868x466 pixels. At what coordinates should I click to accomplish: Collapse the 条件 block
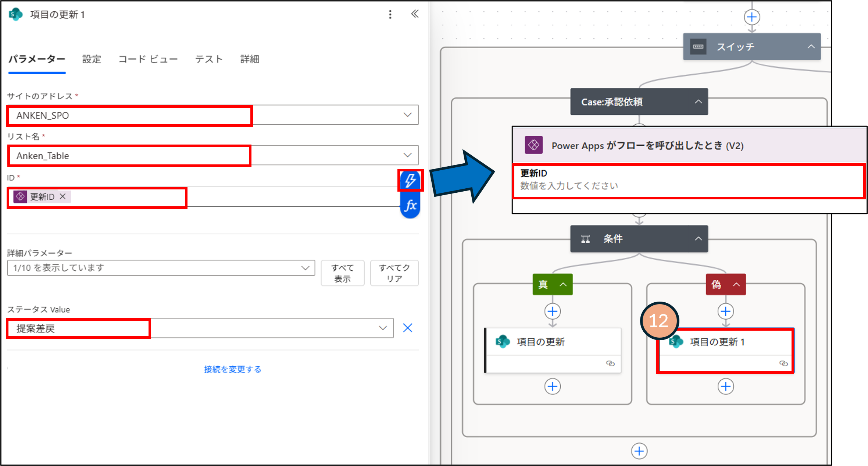[x=698, y=239]
